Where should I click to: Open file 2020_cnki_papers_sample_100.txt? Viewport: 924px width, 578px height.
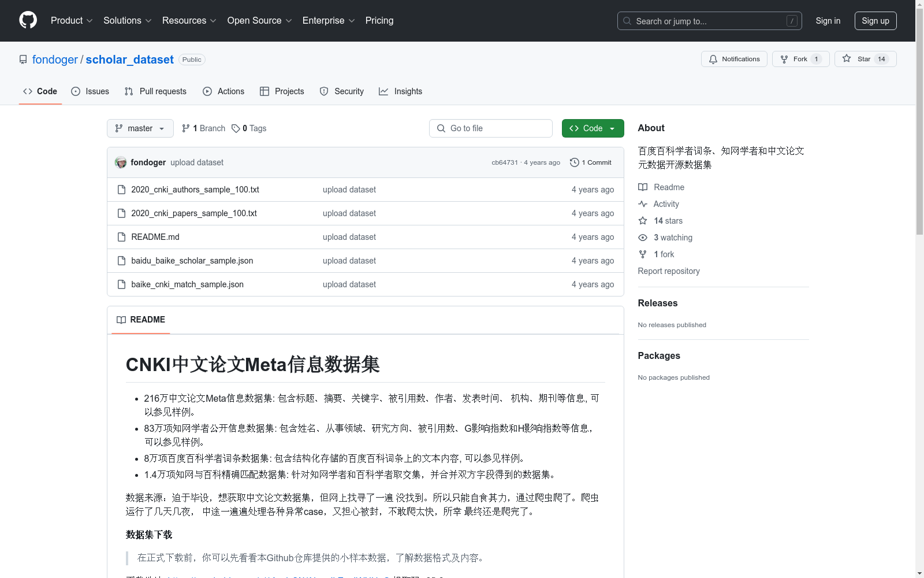[x=194, y=213]
